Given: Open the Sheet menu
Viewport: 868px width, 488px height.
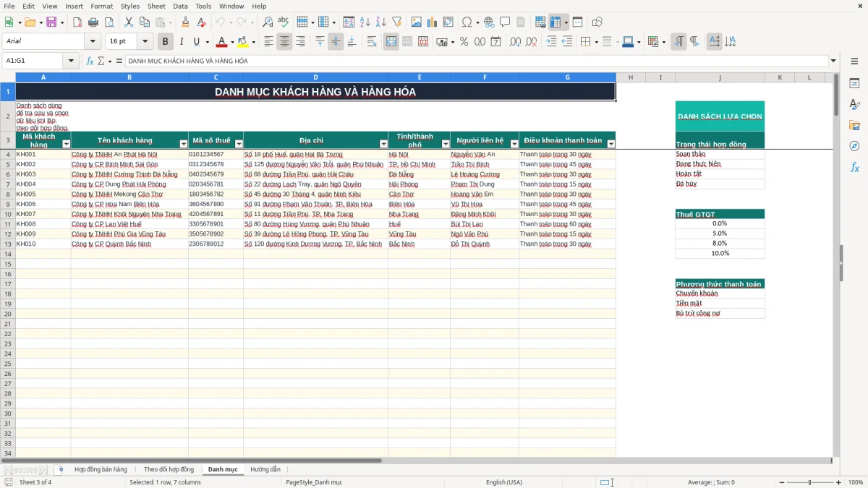Looking at the screenshot, I should tap(156, 6).
